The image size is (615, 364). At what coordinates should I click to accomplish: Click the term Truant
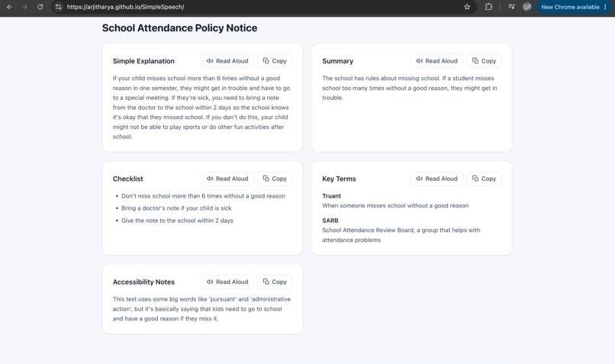[x=331, y=195]
